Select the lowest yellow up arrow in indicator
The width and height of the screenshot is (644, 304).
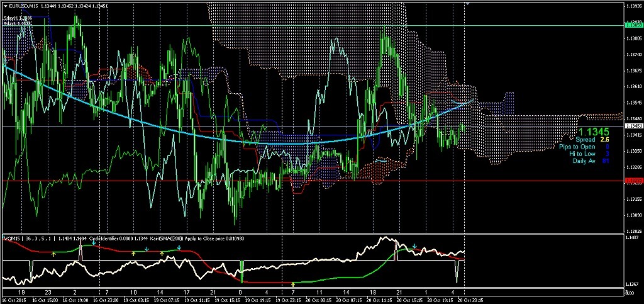(293, 284)
